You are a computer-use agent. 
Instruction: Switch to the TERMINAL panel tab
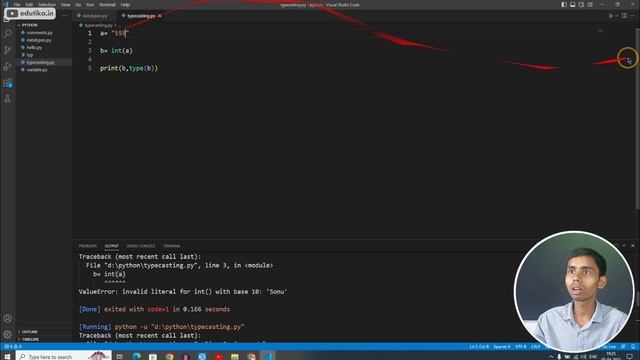tap(172, 246)
